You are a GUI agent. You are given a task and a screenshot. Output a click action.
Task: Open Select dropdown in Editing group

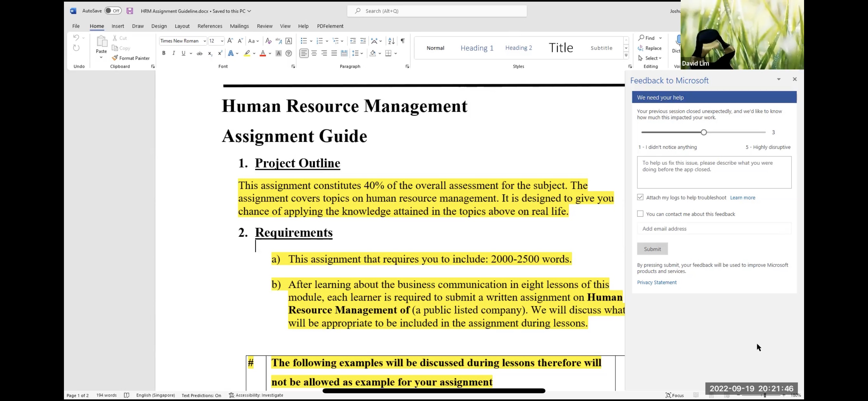[650, 58]
